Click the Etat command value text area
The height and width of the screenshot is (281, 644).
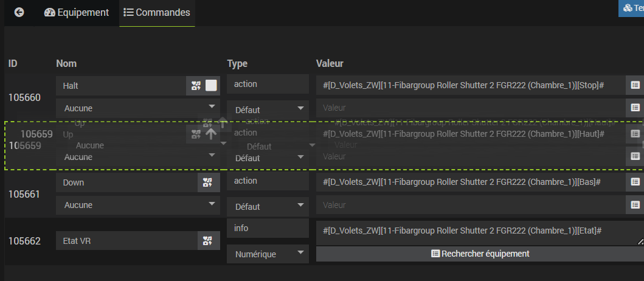pyautogui.click(x=480, y=233)
